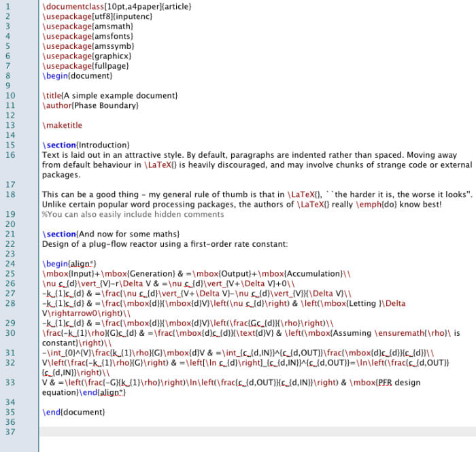476x452 pixels.
Task: Click the \LaTeX{} command in line 16
Action: (x=160, y=165)
